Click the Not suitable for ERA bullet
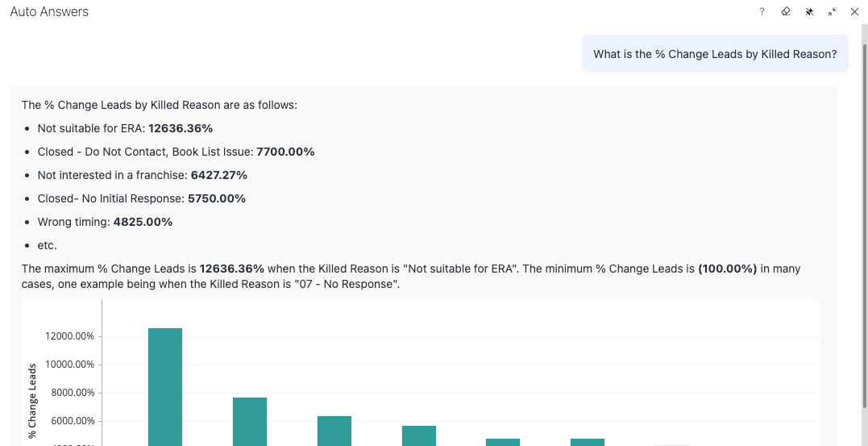 click(125, 128)
